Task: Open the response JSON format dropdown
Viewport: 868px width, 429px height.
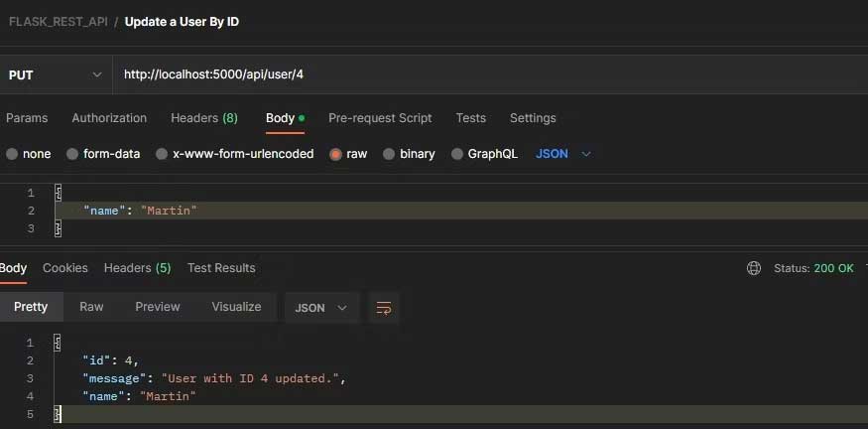Action: pyautogui.click(x=321, y=308)
